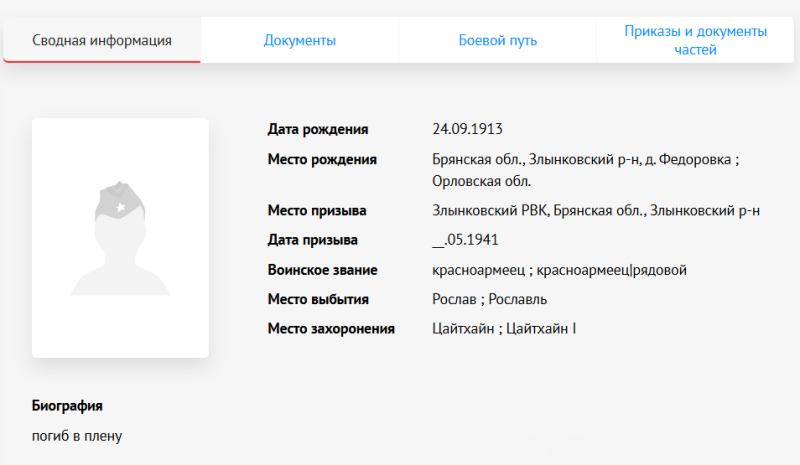Click the Место призыва label
This screenshot has height=465, width=800.
pos(317,210)
